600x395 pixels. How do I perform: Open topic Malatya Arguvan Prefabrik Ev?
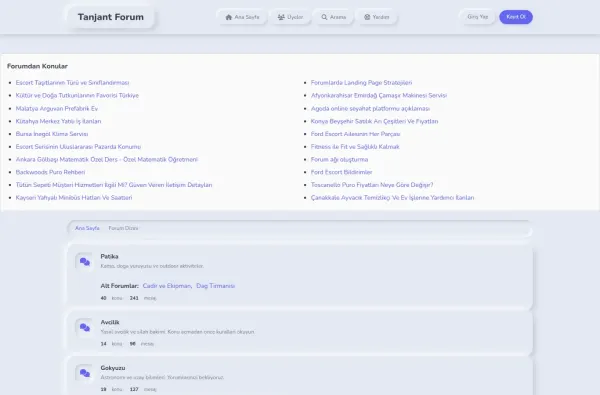click(57, 108)
